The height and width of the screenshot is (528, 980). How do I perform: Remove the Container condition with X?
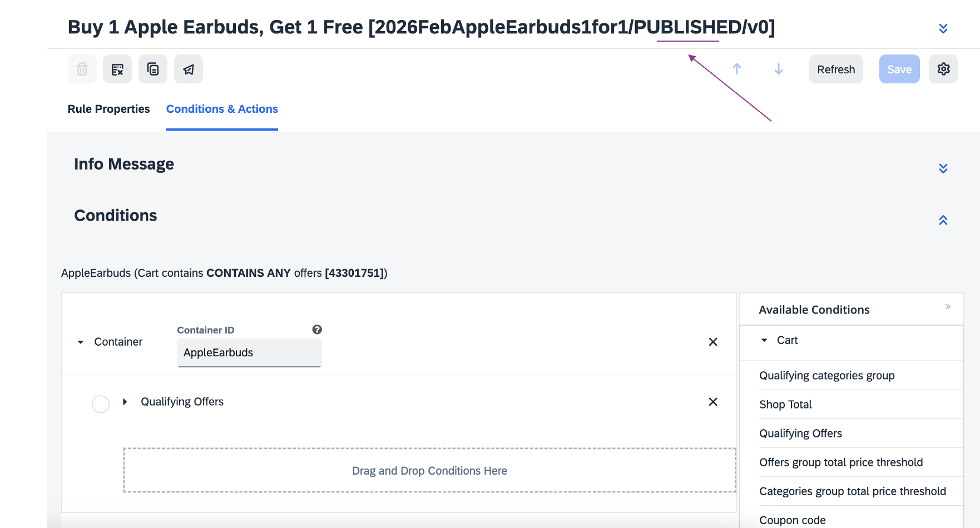pos(713,342)
